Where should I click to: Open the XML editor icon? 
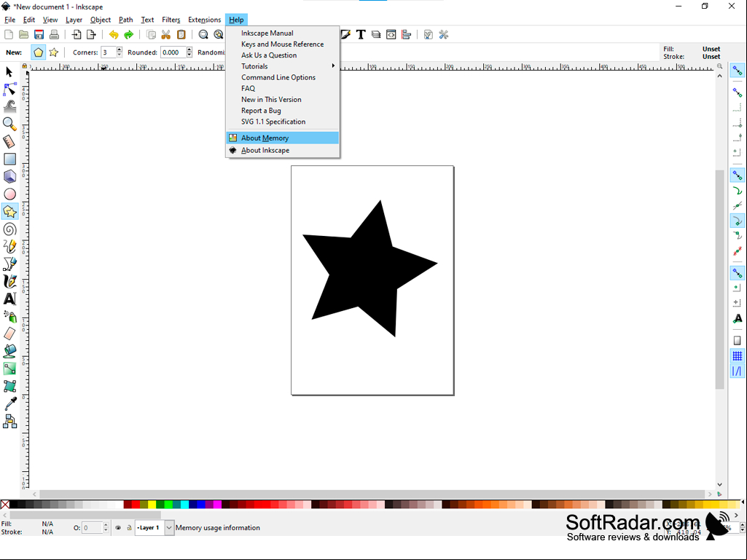pyautogui.click(x=391, y=34)
